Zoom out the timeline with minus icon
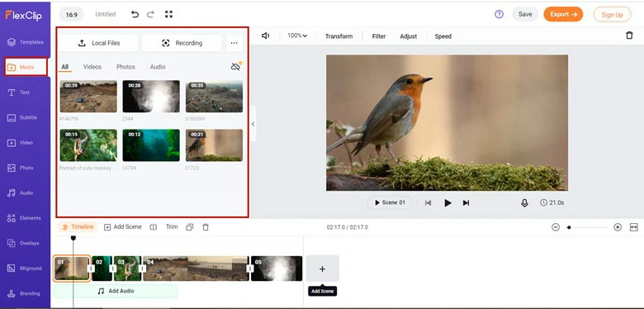644x309 pixels. pyautogui.click(x=556, y=227)
